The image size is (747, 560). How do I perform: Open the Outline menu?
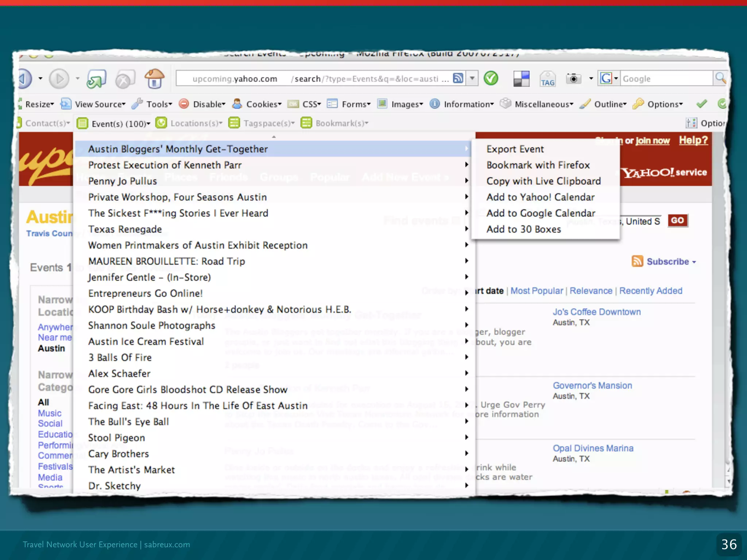(603, 104)
